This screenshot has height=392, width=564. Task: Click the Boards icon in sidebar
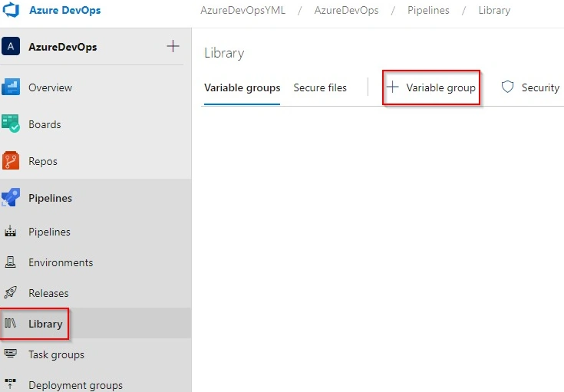pos(11,124)
